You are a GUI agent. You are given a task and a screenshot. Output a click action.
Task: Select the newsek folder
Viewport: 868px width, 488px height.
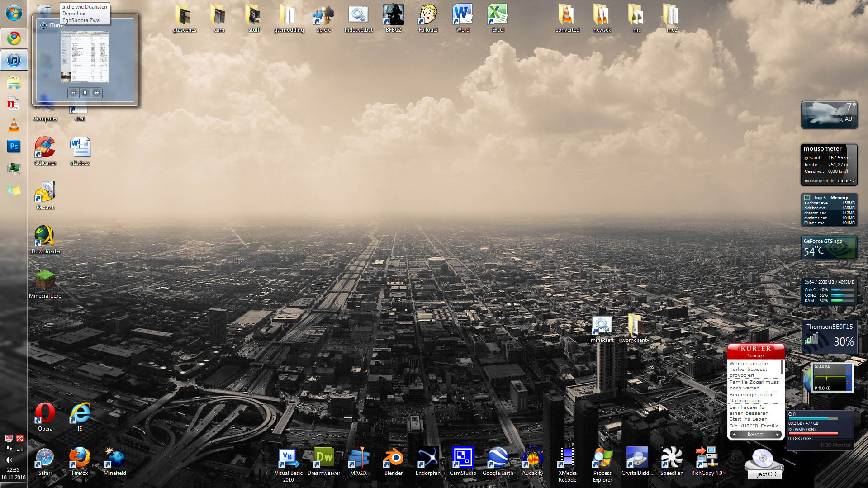(x=602, y=19)
